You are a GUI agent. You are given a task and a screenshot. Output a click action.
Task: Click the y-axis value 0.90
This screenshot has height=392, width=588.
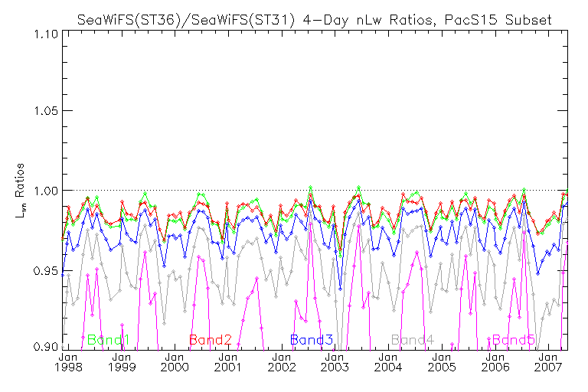tap(46, 347)
